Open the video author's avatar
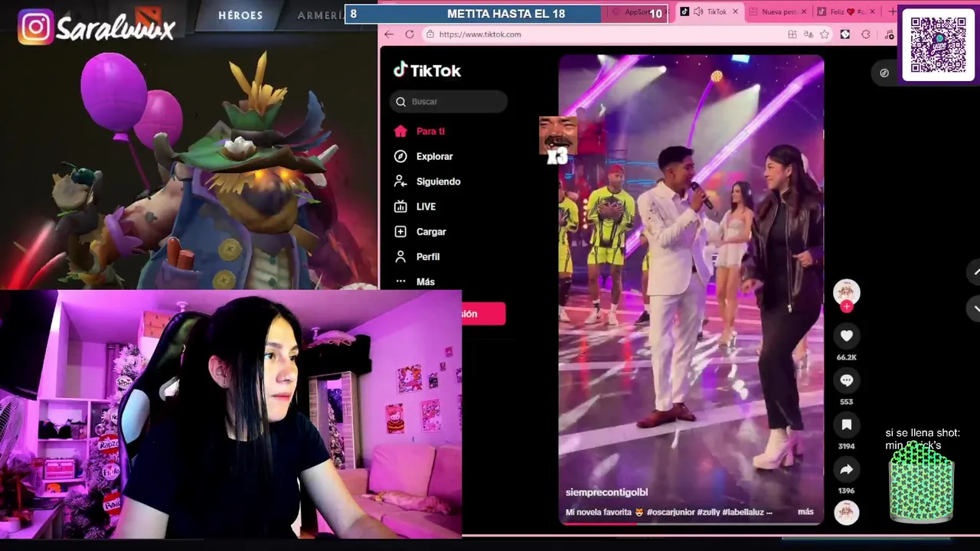Screen dimensions: 980x551 (846, 292)
